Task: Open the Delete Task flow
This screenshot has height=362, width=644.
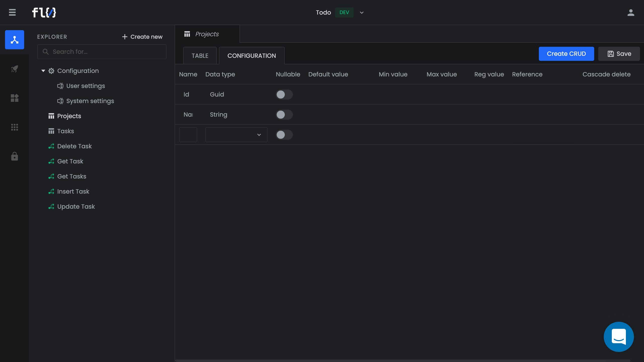Action: (x=74, y=146)
